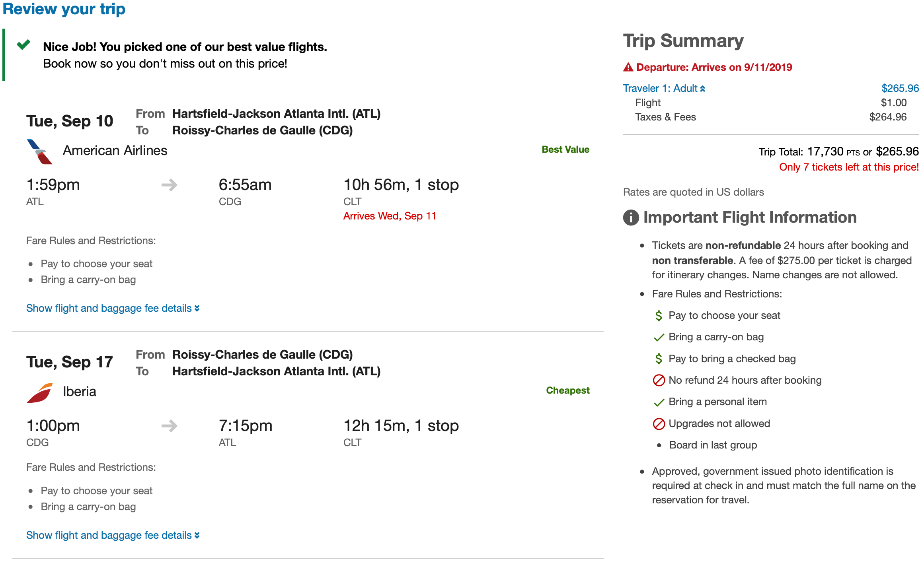Click the red warning triangle near Departure notice

628,67
